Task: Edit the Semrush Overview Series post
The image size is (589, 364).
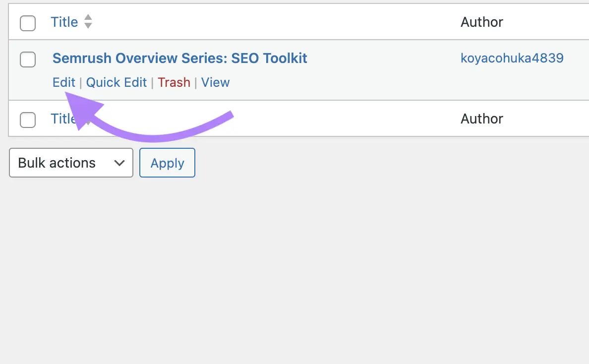Action: [x=63, y=82]
